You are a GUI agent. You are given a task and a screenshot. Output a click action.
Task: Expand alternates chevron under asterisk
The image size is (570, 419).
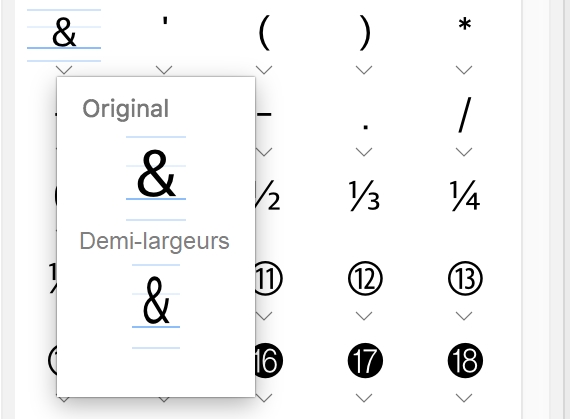(x=464, y=70)
